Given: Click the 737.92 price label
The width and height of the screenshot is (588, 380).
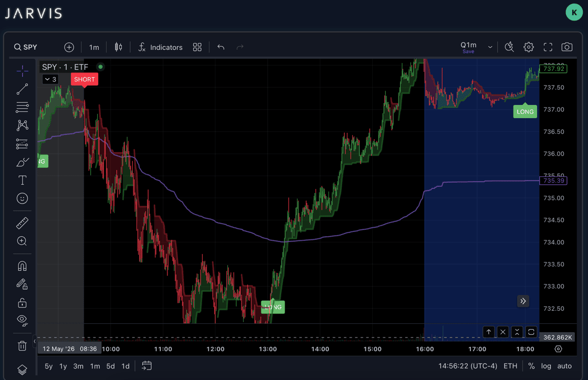Looking at the screenshot, I should [553, 69].
